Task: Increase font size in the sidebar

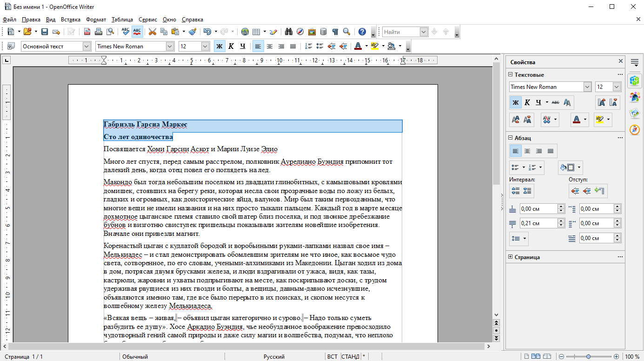Action: (x=601, y=102)
